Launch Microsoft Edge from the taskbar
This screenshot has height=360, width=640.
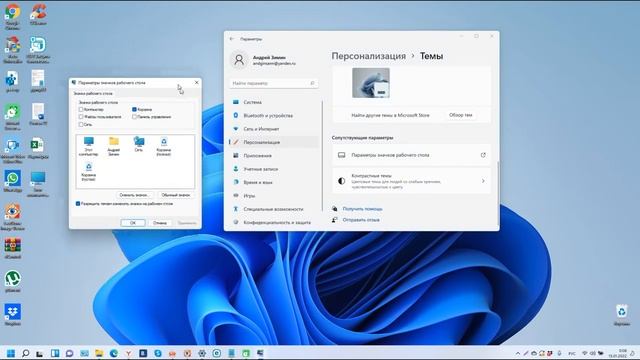pos(114,353)
